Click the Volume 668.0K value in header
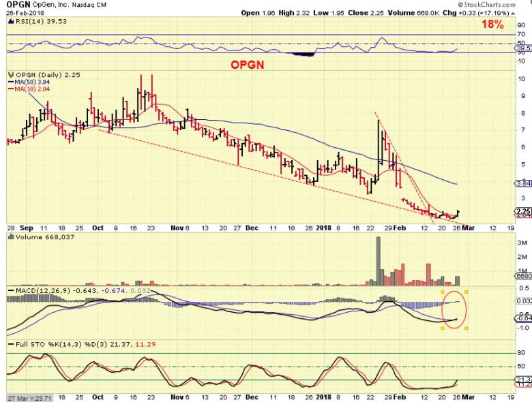Viewport: 532px width, 402px height. 413,13
